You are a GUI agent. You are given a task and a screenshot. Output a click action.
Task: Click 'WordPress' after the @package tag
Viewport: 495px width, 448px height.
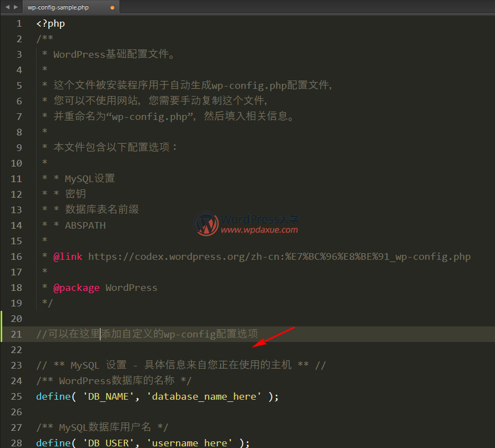coord(132,288)
